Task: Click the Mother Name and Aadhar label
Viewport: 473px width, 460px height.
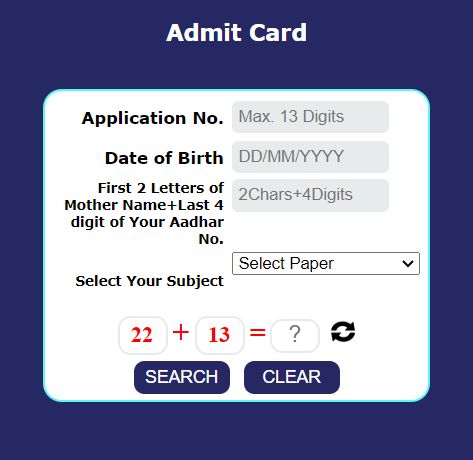Action: (144, 213)
